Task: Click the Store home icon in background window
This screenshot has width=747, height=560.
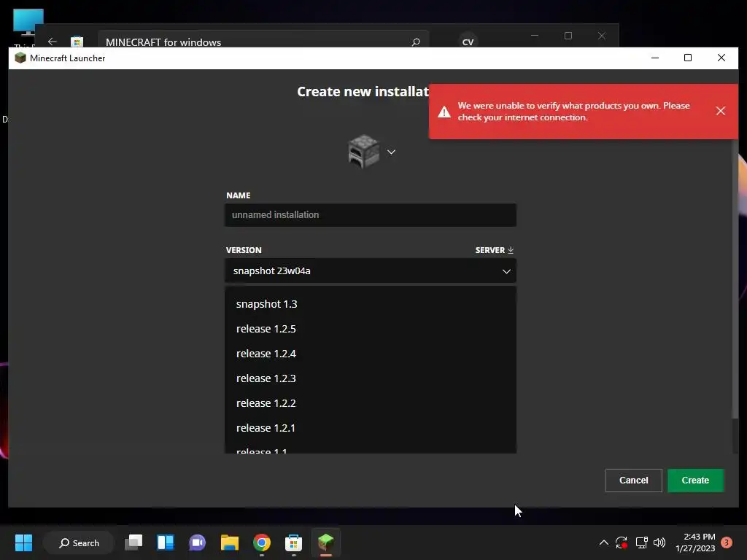Action: coord(77,42)
